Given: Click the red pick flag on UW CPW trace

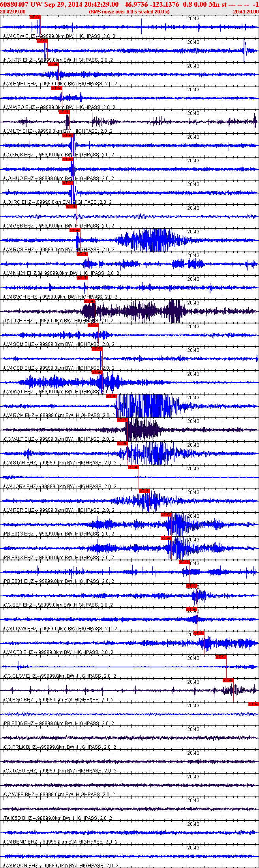Looking at the screenshot, I should [35, 17].
